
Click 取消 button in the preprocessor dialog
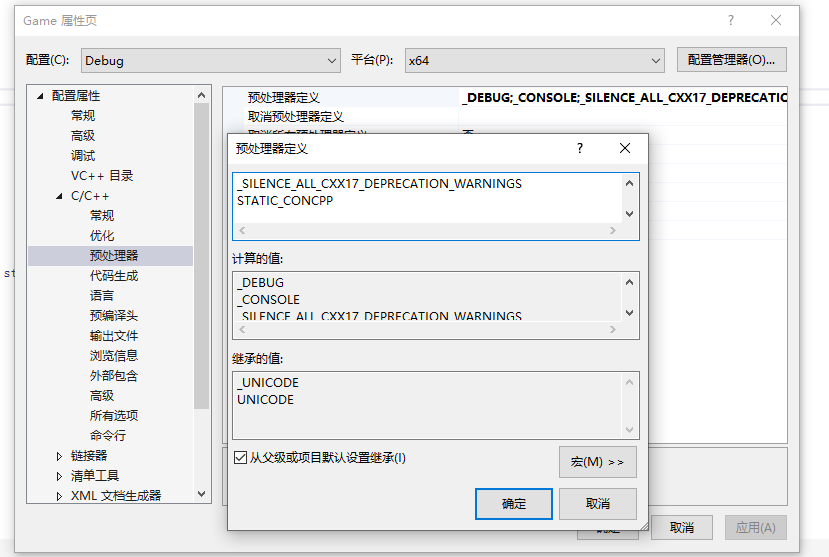[597, 504]
